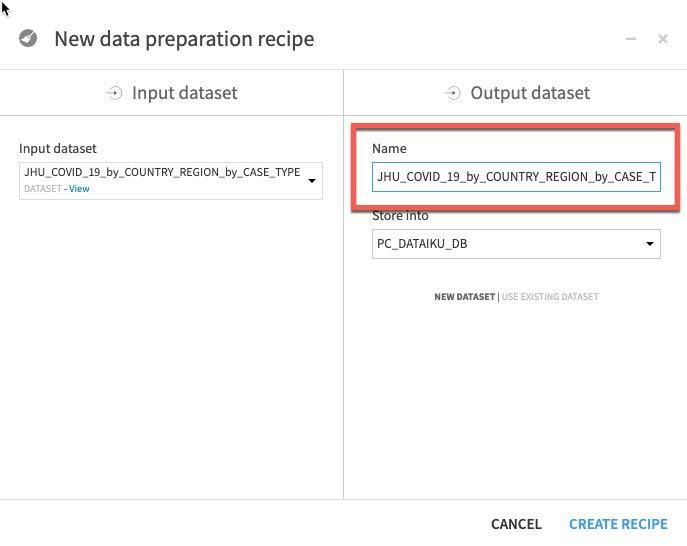The height and width of the screenshot is (546, 687).
Task: Click the dialog title New data preparation recipe
Action: (x=184, y=39)
